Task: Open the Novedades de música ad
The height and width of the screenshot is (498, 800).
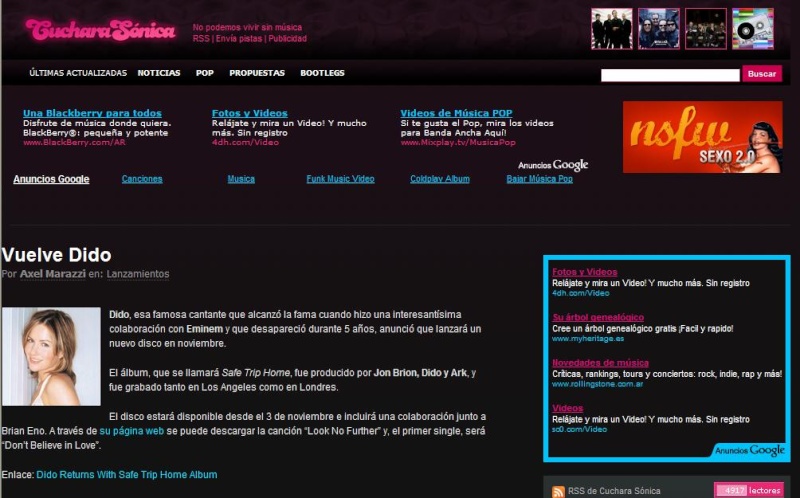Action: tap(601, 363)
